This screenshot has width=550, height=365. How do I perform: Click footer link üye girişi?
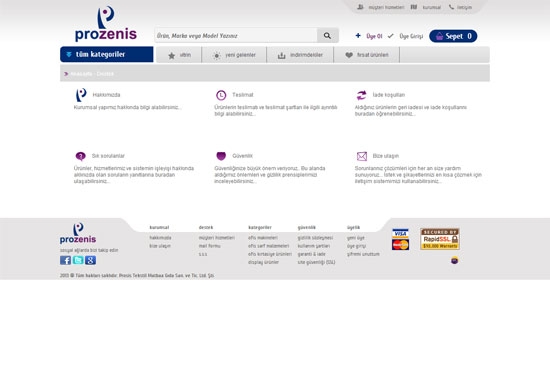[x=357, y=246]
